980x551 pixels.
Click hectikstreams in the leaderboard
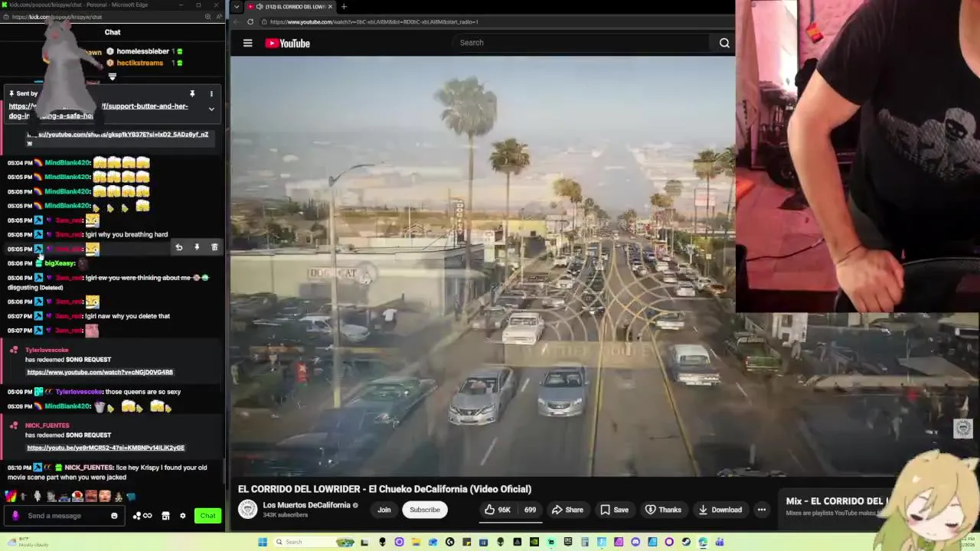[x=140, y=63]
